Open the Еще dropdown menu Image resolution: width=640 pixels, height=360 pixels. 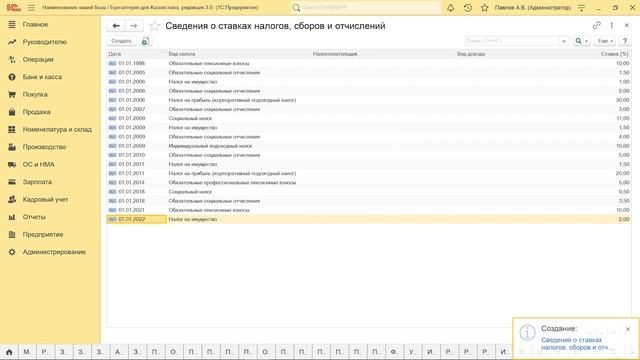[x=605, y=41]
